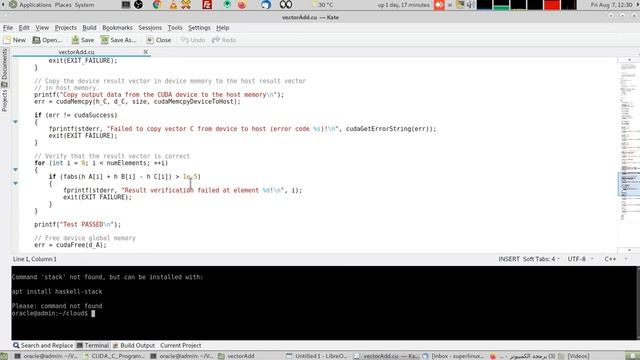Collapse the fabs if-block fold marker
Screen dimensions: 640x360
click(x=15, y=183)
